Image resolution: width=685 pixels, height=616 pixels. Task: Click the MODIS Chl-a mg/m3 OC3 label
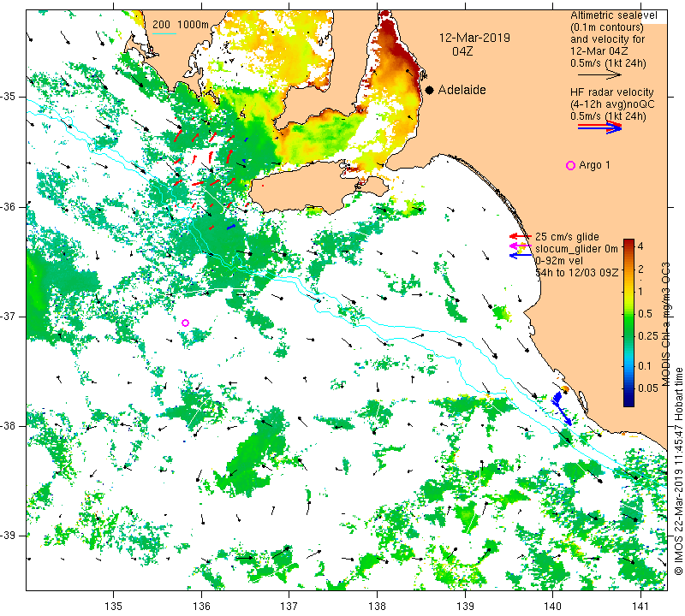click(666, 324)
